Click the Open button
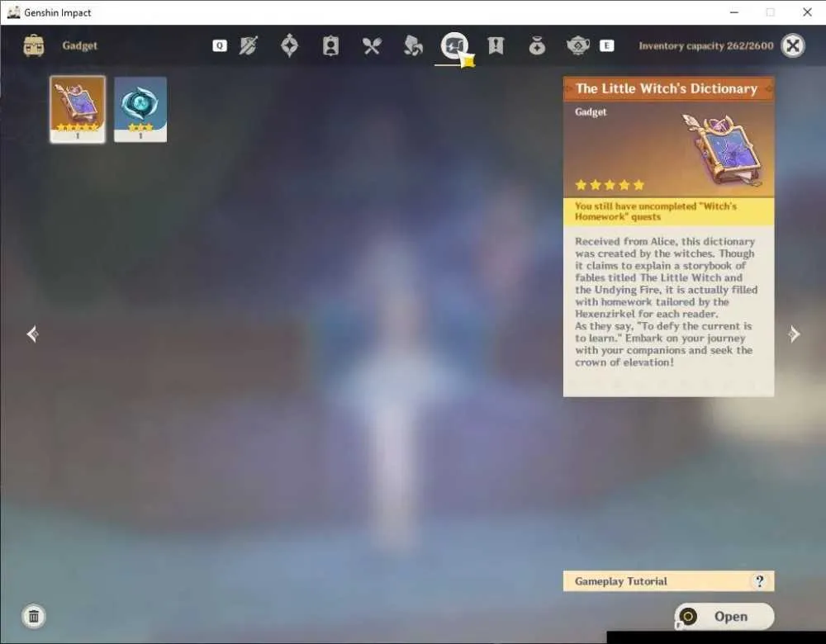The image size is (826, 644). point(724,616)
